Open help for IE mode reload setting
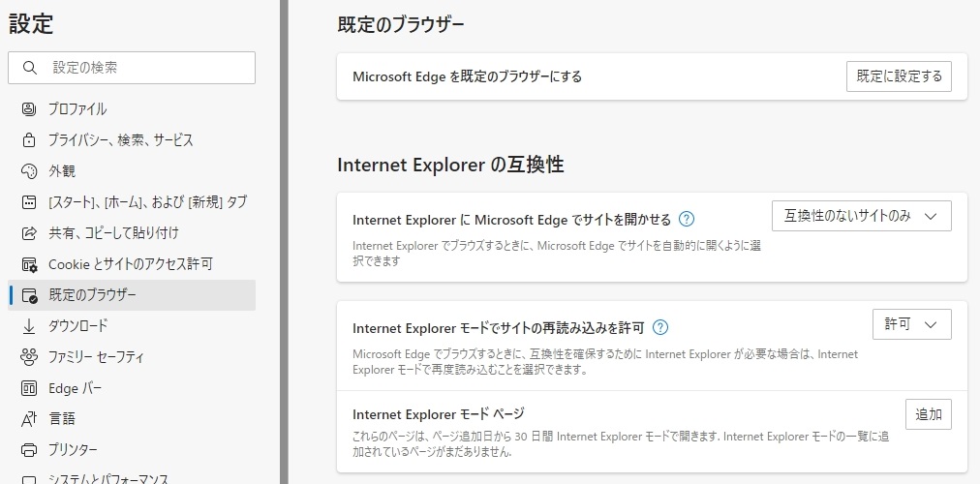The image size is (980, 484). point(660,327)
